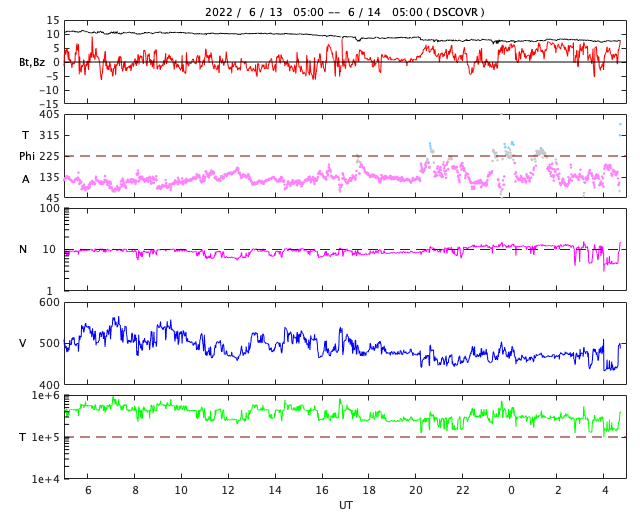
Task: Click the dashed 225 reference line in Phi panel
Action: [x=345, y=156]
